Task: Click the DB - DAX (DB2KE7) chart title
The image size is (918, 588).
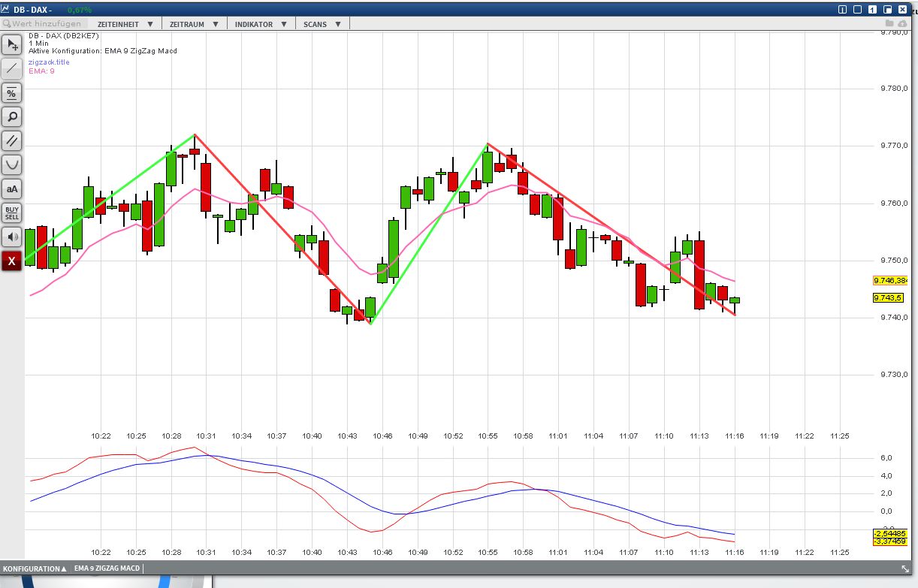Action: [64, 35]
